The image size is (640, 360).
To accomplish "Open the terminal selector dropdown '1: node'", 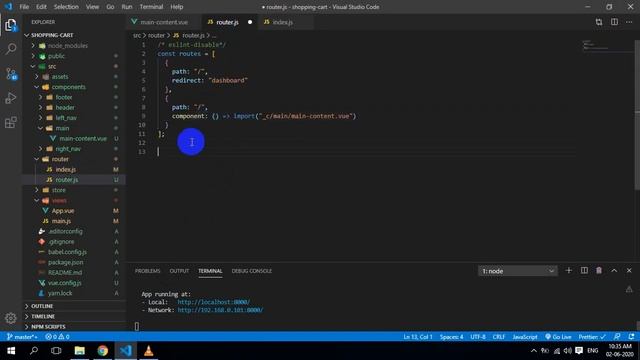I will (x=517, y=271).
